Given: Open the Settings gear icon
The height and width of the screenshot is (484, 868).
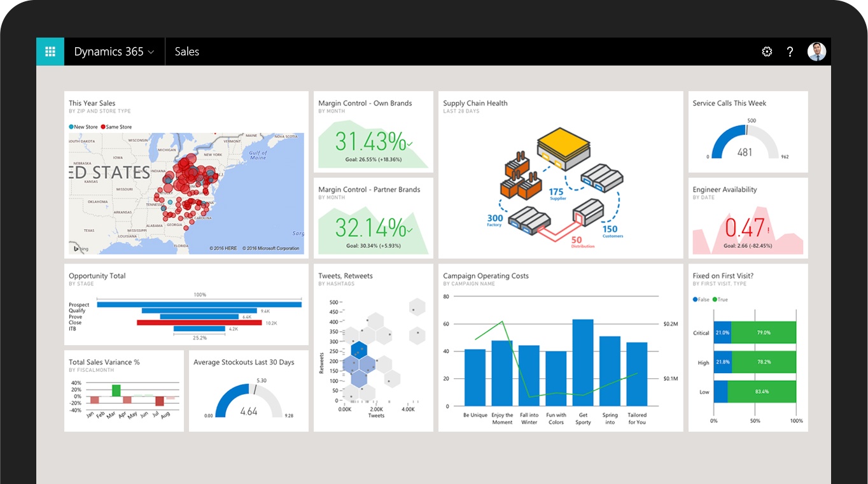Looking at the screenshot, I should point(766,52).
